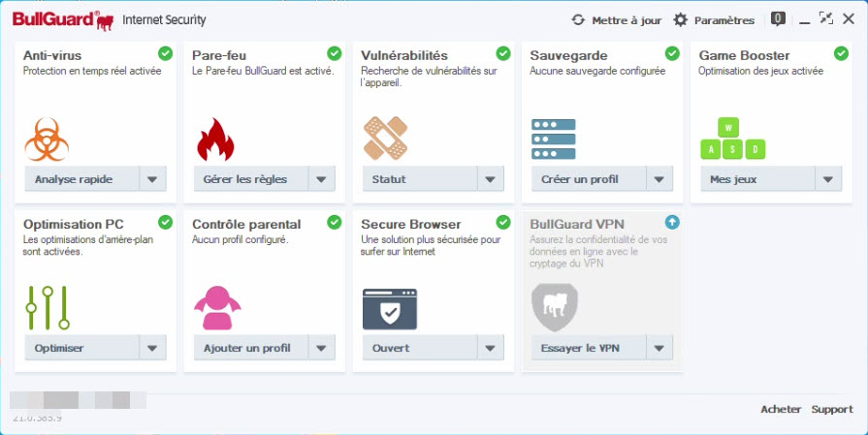
Task: Expand the Analyse rapide dropdown arrow
Action: coord(153,179)
